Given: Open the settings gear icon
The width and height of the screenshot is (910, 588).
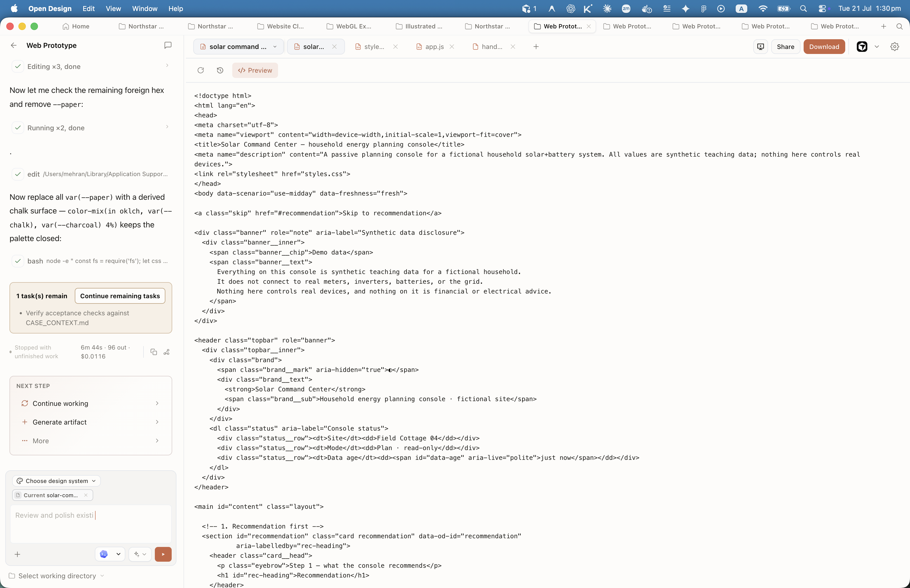Looking at the screenshot, I should click(894, 47).
